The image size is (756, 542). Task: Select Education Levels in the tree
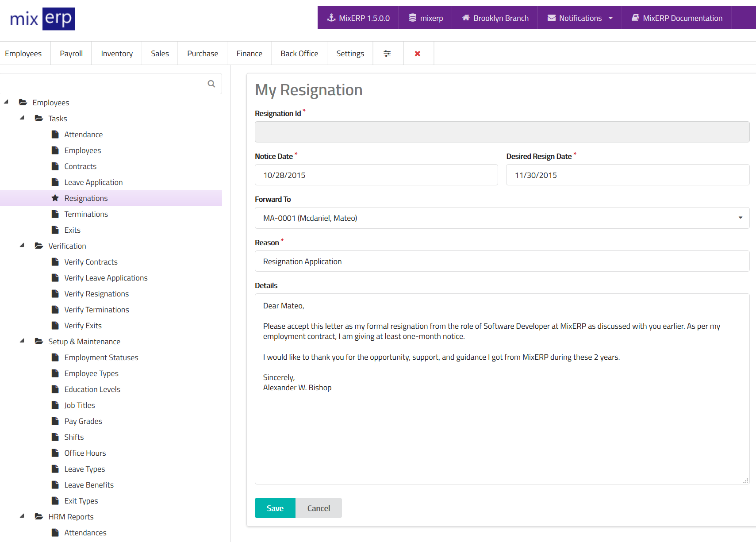point(92,389)
